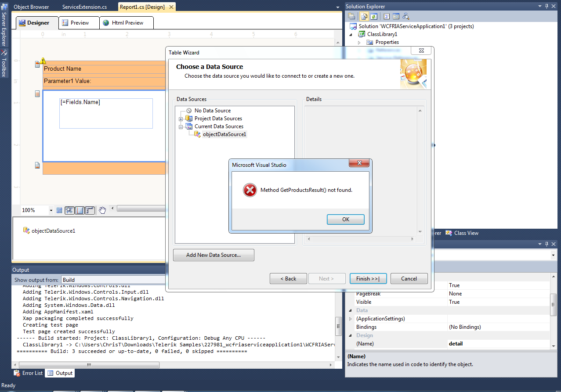Viewport: 561px width, 392px height.
Task: Select No Data Source in the tree
Action: click(x=213, y=111)
